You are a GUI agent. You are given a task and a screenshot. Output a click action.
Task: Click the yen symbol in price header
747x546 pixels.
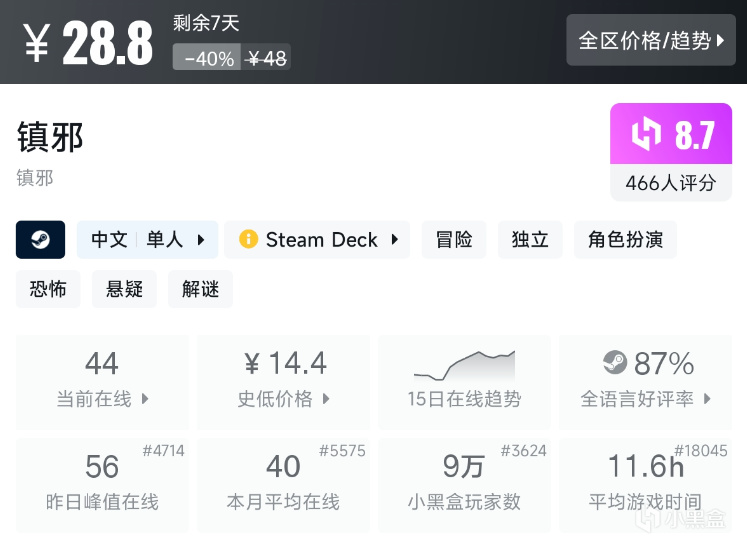coord(36,43)
